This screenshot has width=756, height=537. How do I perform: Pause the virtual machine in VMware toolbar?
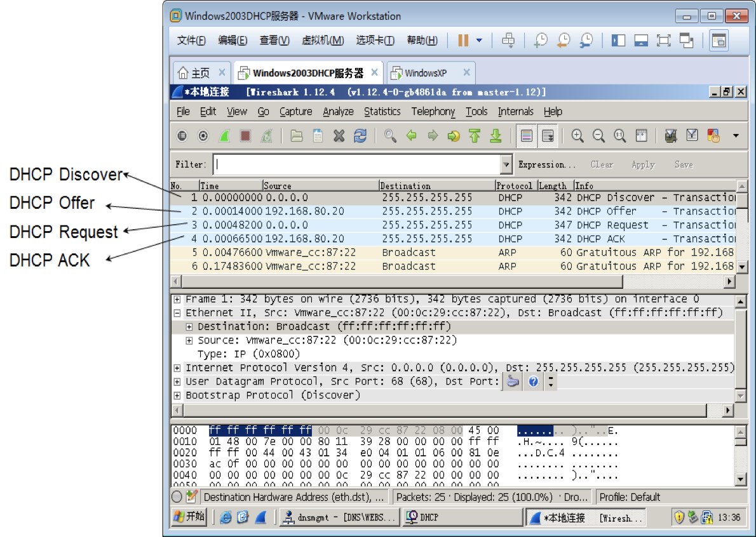463,41
